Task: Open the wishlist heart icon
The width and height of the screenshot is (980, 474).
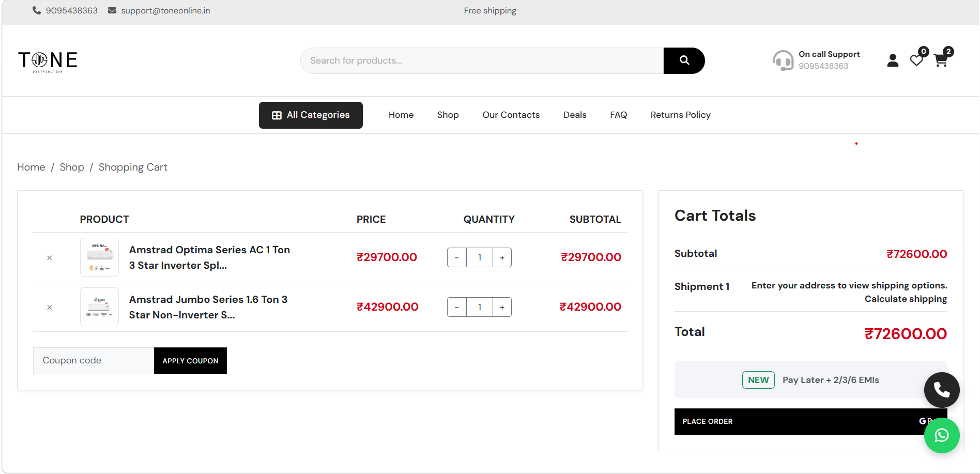Action: click(916, 60)
